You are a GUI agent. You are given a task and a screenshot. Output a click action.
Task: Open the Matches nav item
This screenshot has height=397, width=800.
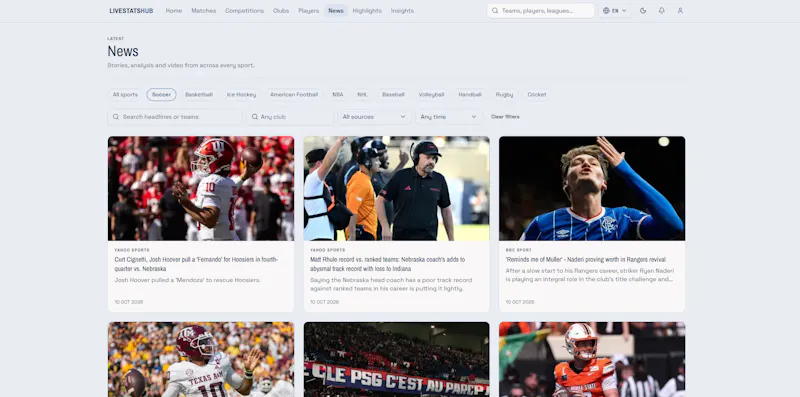tap(204, 11)
